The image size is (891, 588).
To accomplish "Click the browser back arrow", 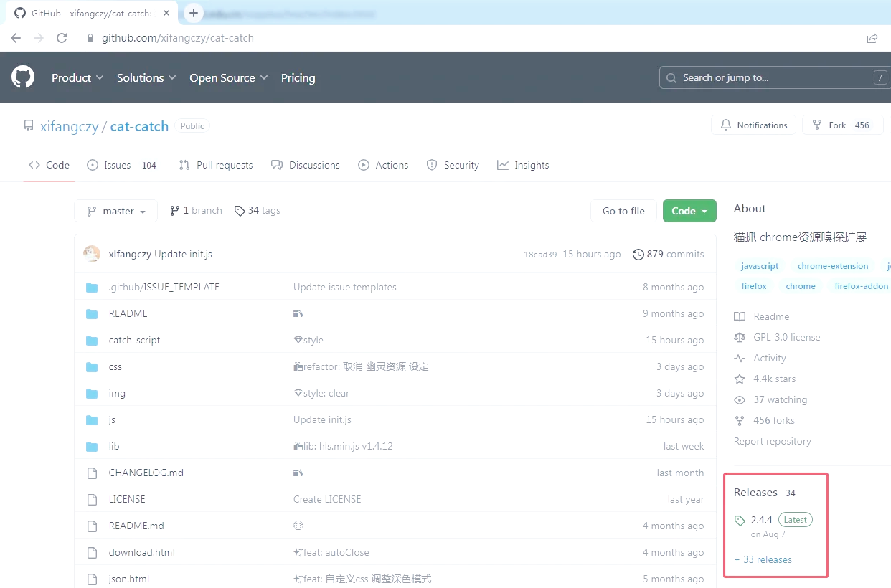I will pyautogui.click(x=16, y=38).
